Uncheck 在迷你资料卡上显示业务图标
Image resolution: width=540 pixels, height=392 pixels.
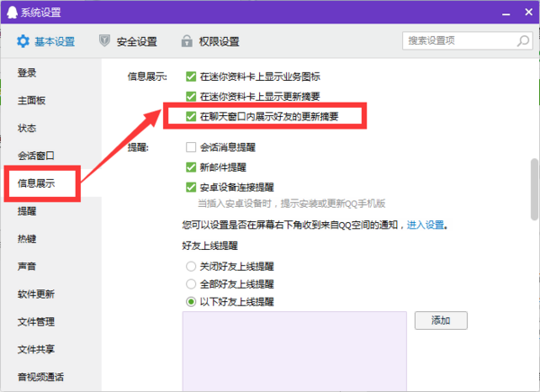[x=191, y=76]
